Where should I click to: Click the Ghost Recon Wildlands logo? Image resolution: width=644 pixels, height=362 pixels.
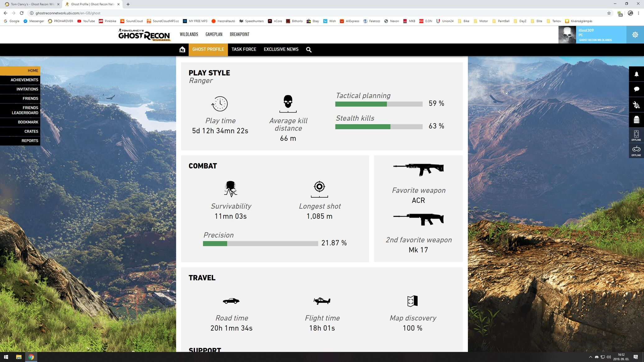[145, 35]
